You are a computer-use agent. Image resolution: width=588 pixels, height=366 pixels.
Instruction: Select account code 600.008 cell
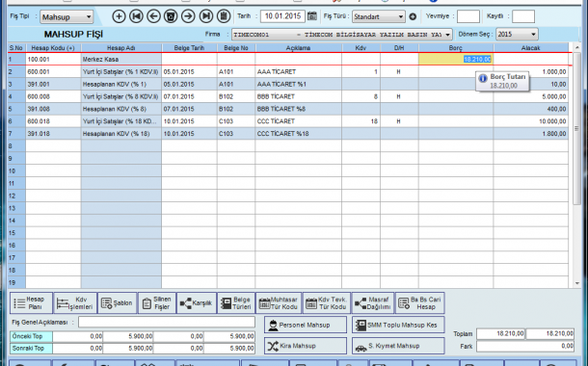(53, 96)
